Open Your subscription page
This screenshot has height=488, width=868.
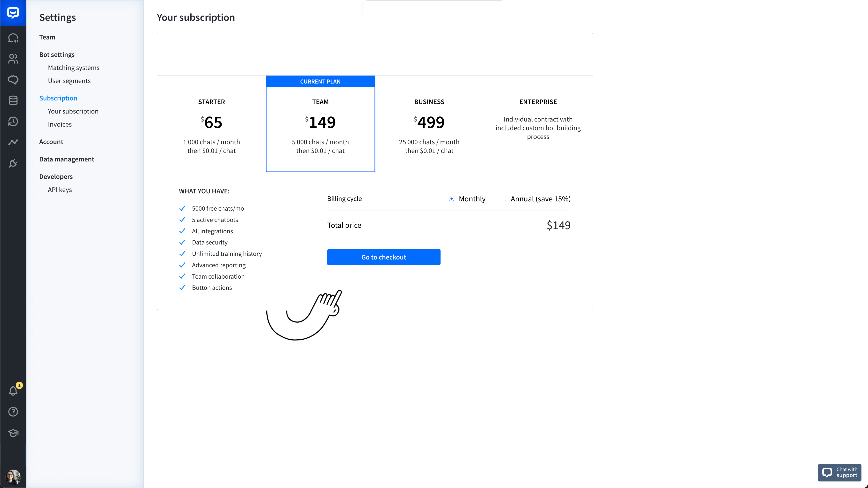(73, 111)
